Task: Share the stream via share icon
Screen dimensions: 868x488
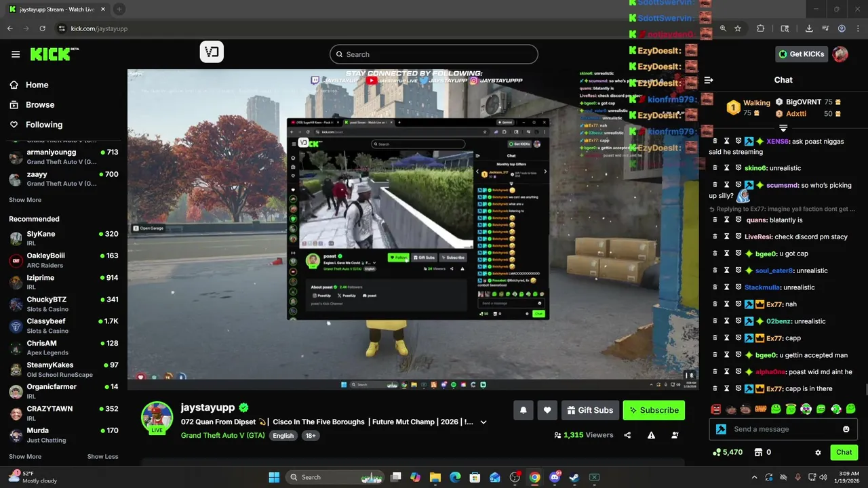Action: [x=627, y=435]
